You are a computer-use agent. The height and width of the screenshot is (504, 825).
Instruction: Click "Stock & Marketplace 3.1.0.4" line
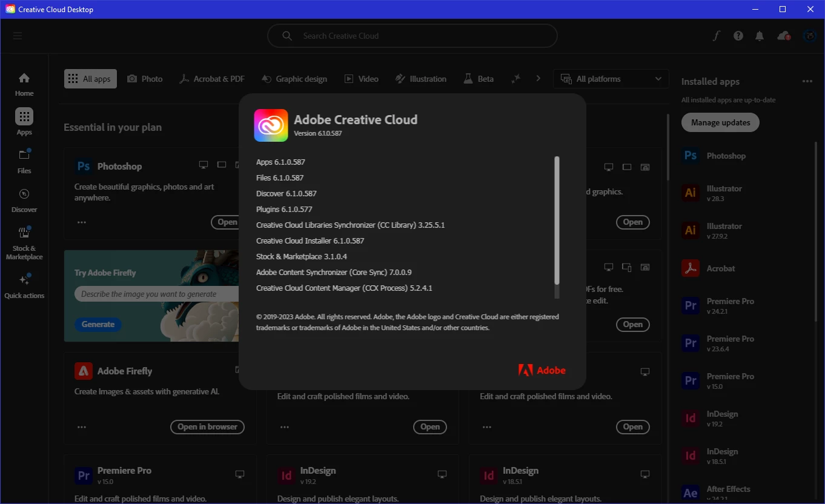(302, 257)
